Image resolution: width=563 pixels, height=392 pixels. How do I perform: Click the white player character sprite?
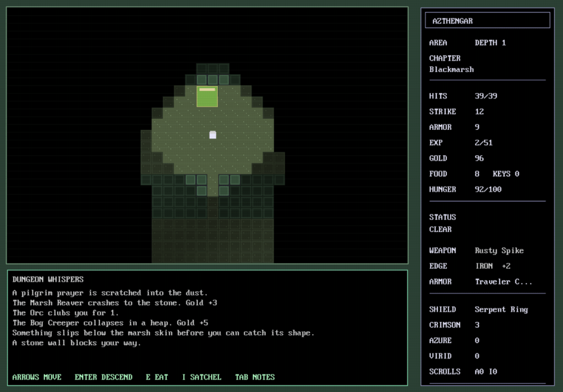[x=213, y=135]
